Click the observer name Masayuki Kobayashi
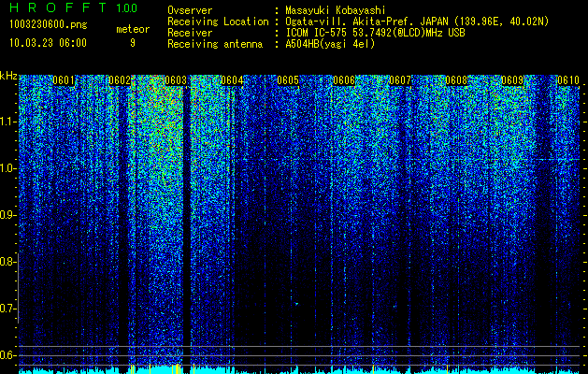588x374 pixels. pos(336,10)
